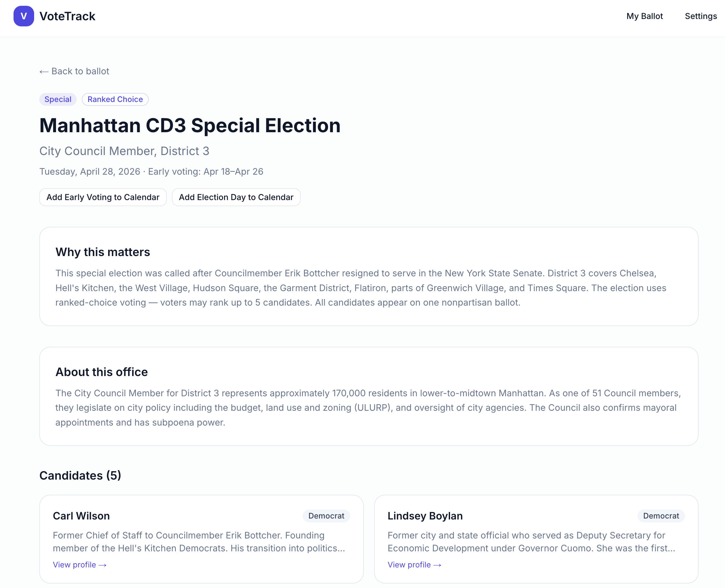Click the Manhattan CD3 Special Election heading
The width and height of the screenshot is (725, 588).
190,125
